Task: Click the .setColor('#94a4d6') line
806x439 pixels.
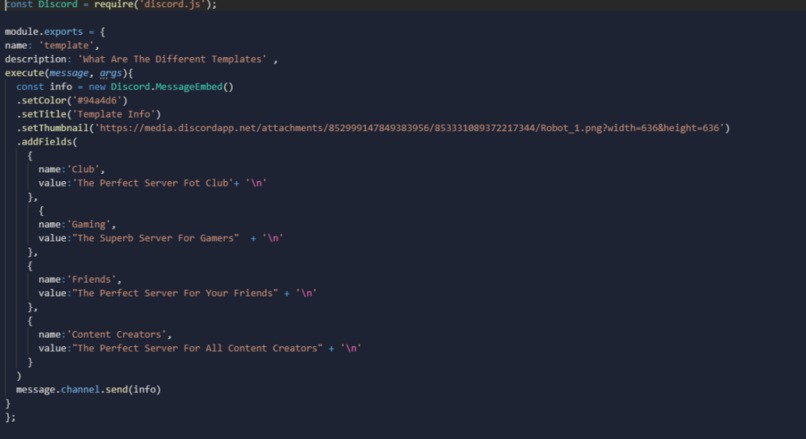Action: (72, 101)
